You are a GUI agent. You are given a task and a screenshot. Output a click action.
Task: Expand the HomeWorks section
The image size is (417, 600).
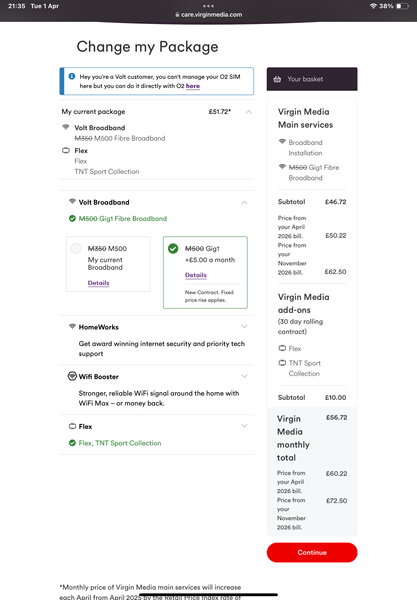244,326
